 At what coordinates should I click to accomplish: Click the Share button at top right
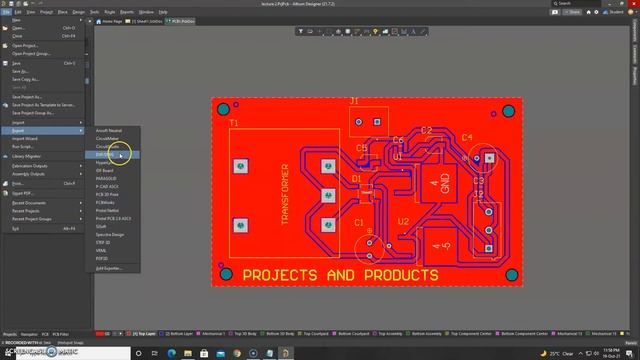[x=572, y=12]
